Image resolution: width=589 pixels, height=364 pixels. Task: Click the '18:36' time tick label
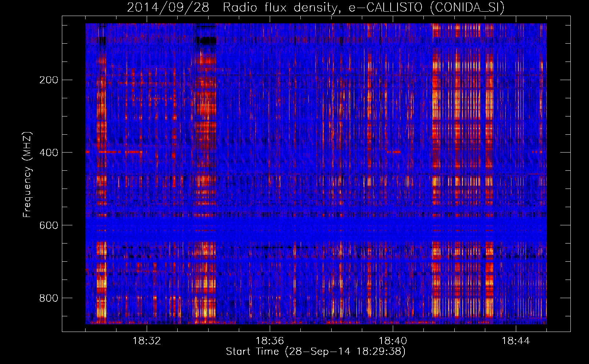click(x=270, y=341)
